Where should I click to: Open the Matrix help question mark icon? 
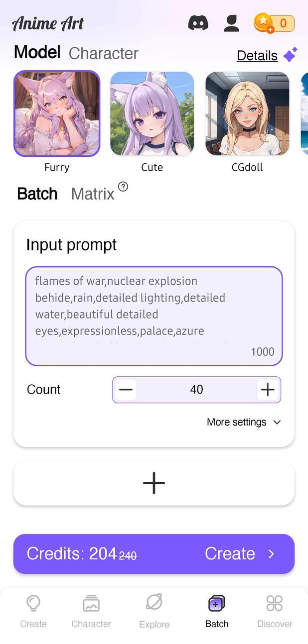123,187
